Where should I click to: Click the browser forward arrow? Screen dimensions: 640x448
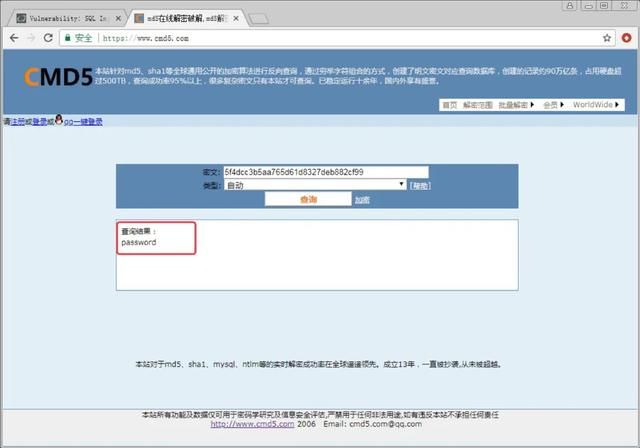point(32,38)
